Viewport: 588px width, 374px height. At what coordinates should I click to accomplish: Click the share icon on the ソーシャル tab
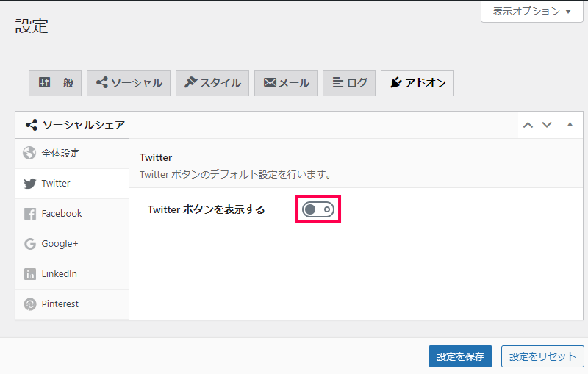click(102, 82)
